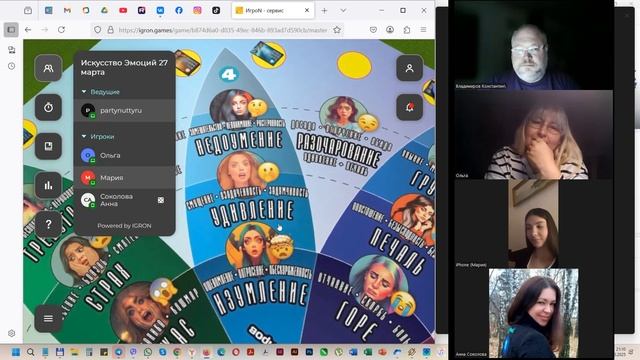640x360 pixels.
Task: Click the СТРАХ sector on the board
Action: (x=108, y=288)
